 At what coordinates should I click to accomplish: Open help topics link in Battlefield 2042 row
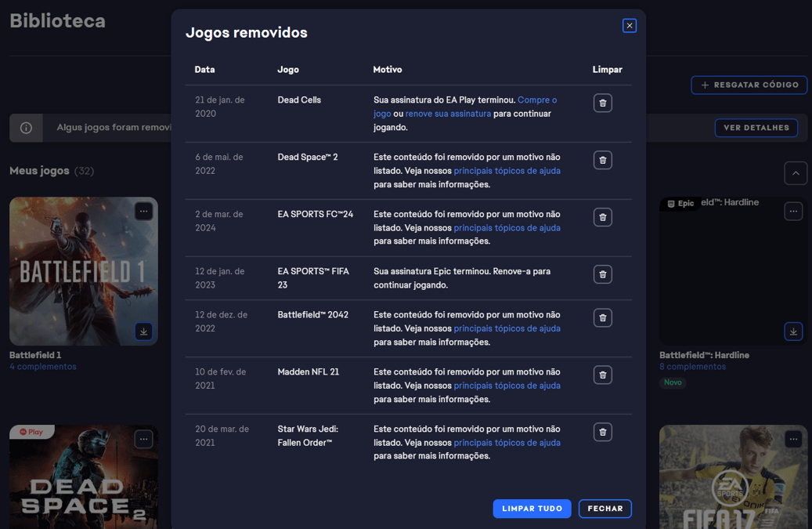point(507,328)
